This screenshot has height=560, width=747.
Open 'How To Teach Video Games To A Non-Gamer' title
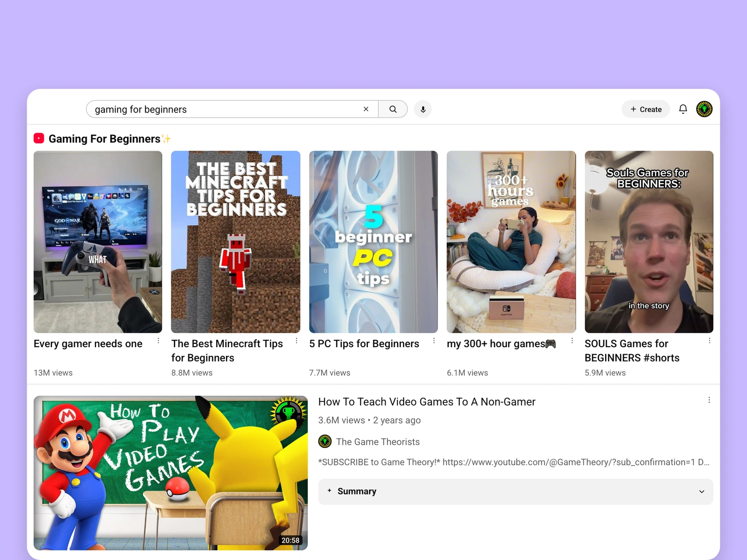coord(427,402)
